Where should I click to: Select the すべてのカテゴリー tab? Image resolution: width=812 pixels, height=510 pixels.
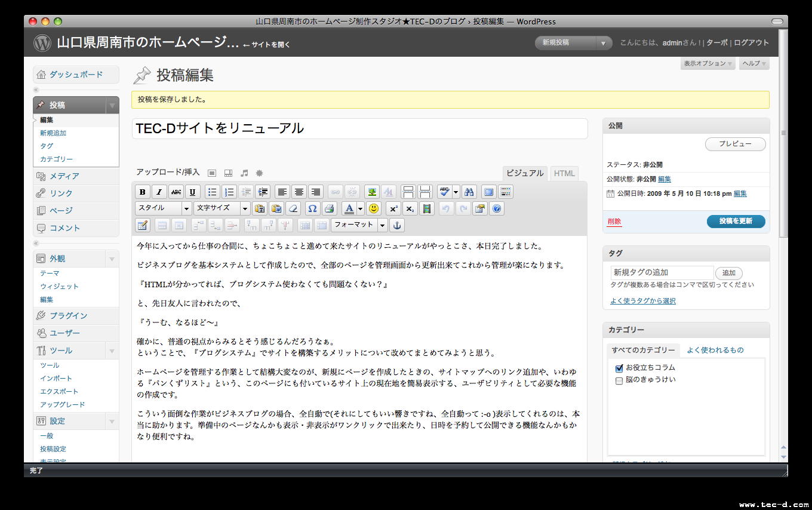click(x=643, y=350)
